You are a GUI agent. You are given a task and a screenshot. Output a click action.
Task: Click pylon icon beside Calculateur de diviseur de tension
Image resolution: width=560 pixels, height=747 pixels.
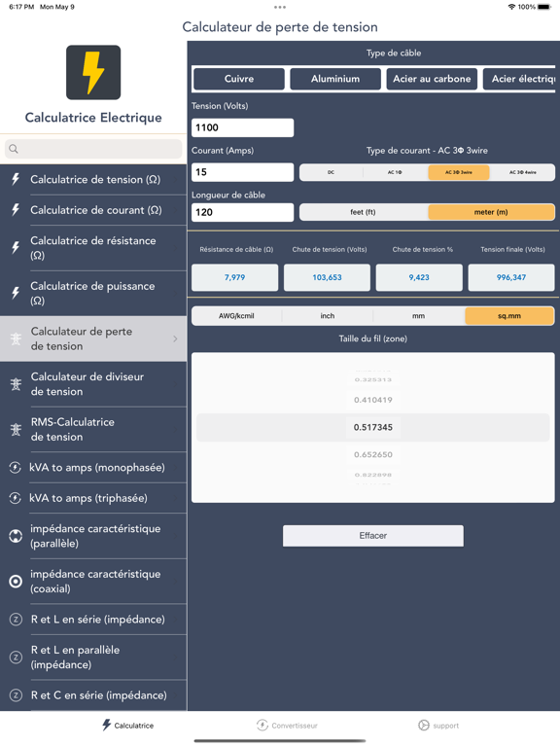click(x=16, y=384)
